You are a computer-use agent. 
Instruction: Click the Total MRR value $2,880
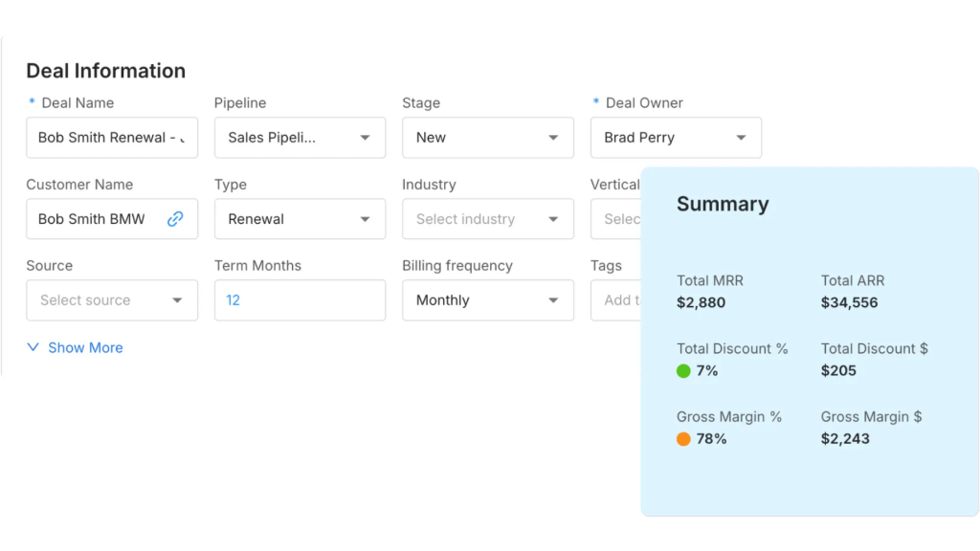click(x=701, y=303)
